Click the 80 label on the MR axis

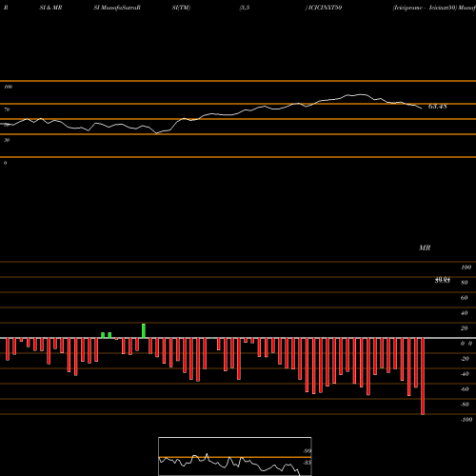(465, 283)
